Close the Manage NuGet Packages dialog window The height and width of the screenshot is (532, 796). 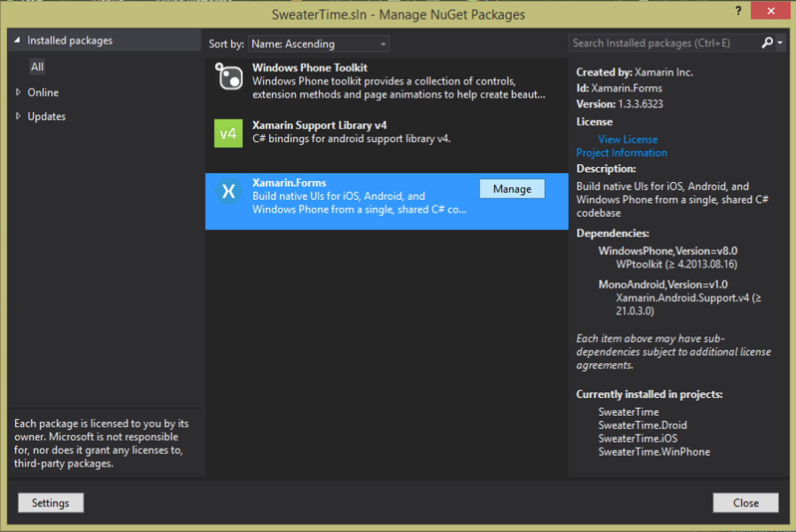pos(771,10)
